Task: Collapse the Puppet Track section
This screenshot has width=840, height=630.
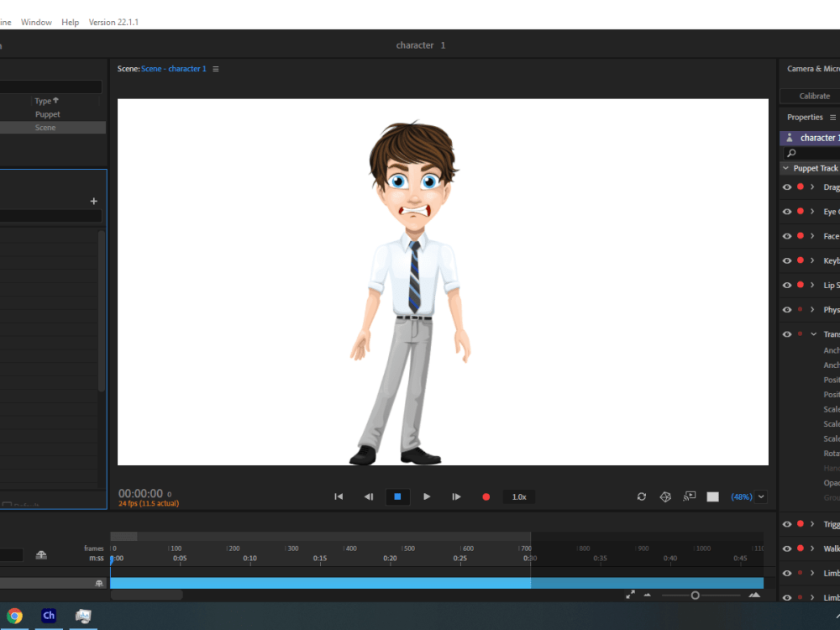Action: [x=786, y=168]
